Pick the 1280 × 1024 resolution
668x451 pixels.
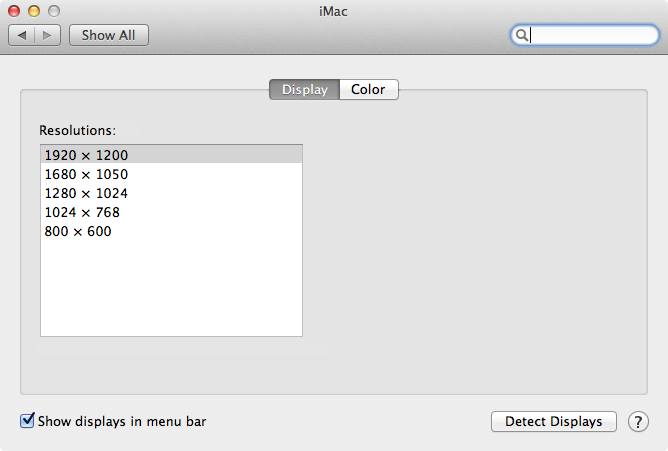171,193
